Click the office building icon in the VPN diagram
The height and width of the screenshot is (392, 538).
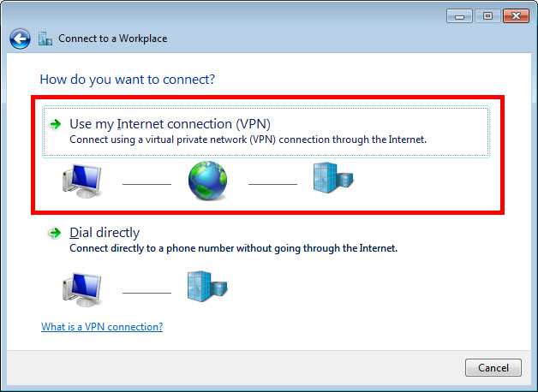click(333, 177)
